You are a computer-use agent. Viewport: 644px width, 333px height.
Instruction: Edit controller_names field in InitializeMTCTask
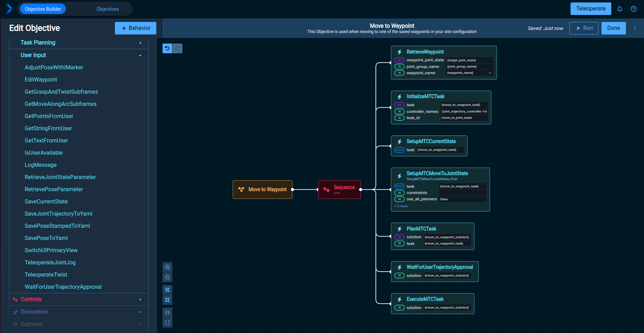464,111
